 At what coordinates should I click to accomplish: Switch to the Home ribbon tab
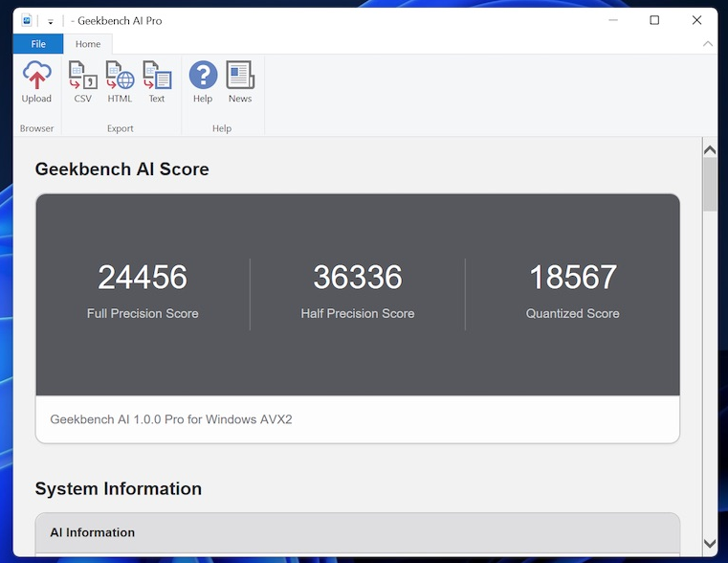(x=88, y=44)
